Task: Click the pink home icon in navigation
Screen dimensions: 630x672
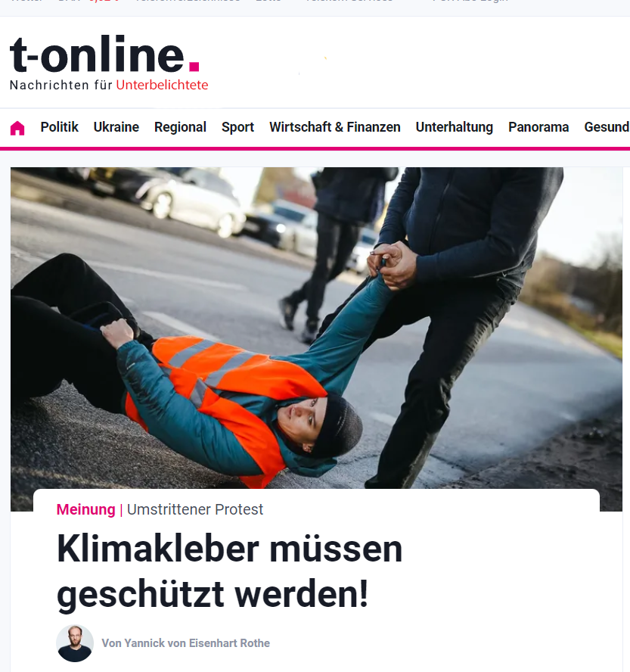Action: pos(17,128)
